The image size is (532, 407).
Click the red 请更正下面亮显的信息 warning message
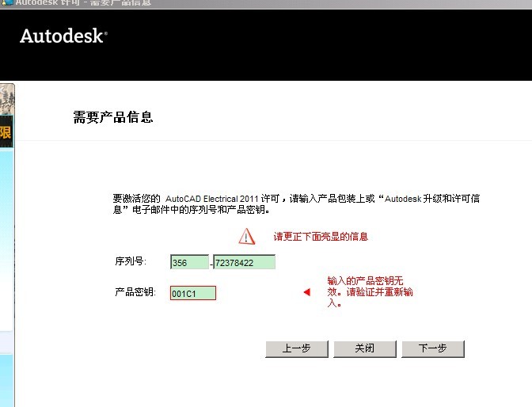tap(321, 236)
